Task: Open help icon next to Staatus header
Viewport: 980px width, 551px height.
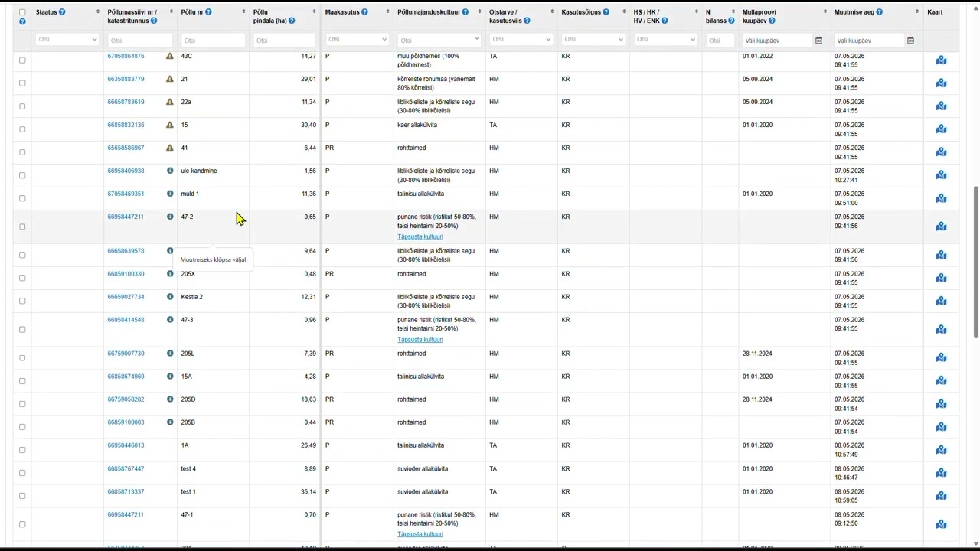Action: point(62,12)
